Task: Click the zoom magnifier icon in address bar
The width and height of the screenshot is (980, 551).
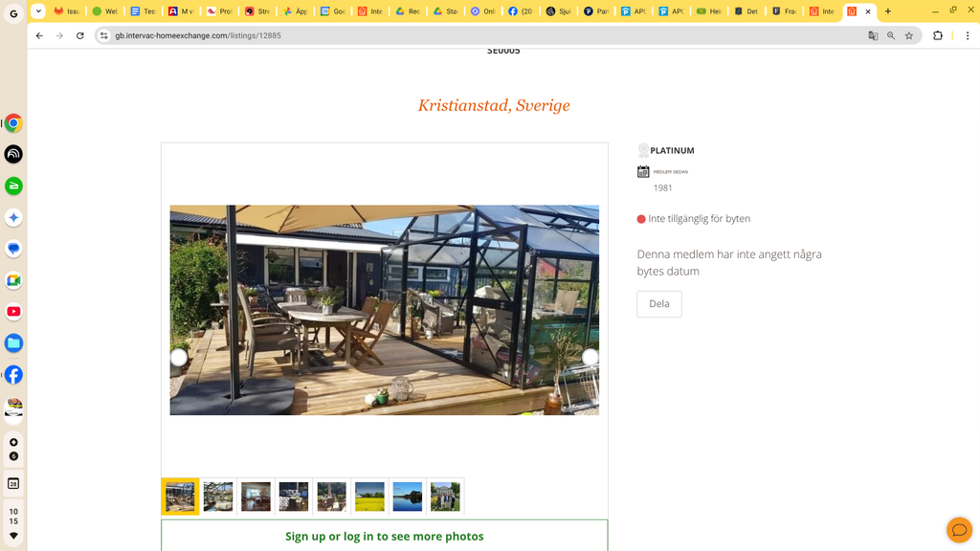Action: (891, 35)
